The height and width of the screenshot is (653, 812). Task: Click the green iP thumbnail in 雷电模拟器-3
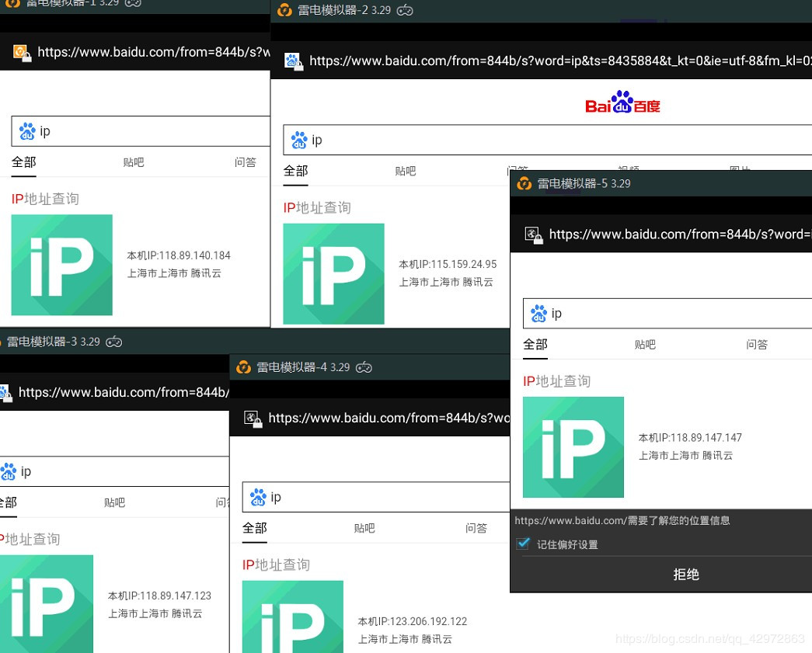47,604
